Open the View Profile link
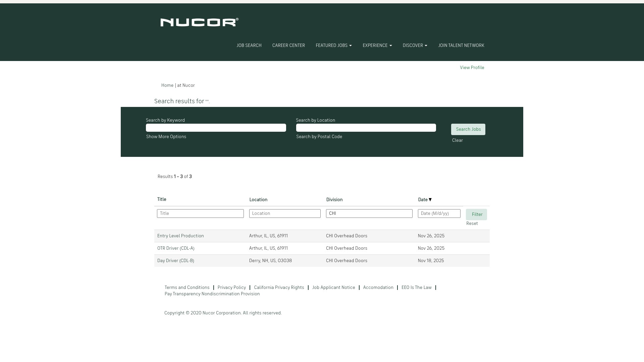Screen dimensions: 644x362 pos(472,68)
